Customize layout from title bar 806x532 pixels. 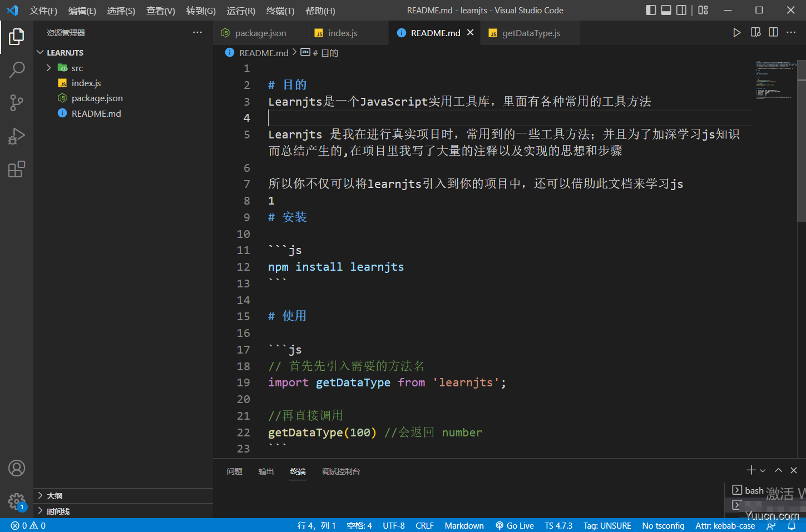[x=703, y=10]
